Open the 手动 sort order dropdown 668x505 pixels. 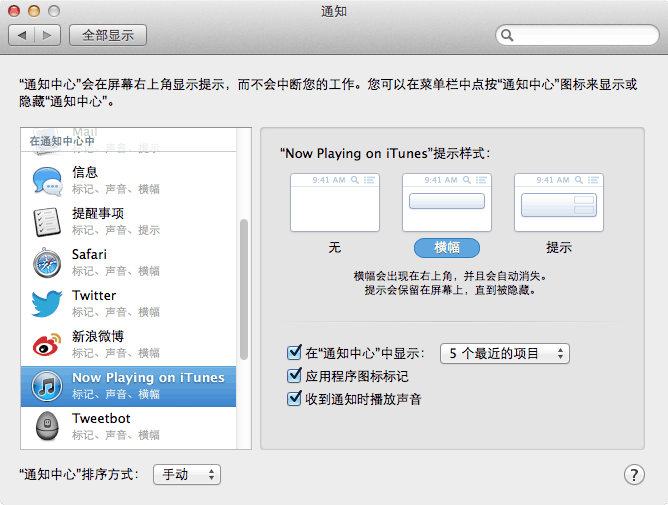187,474
